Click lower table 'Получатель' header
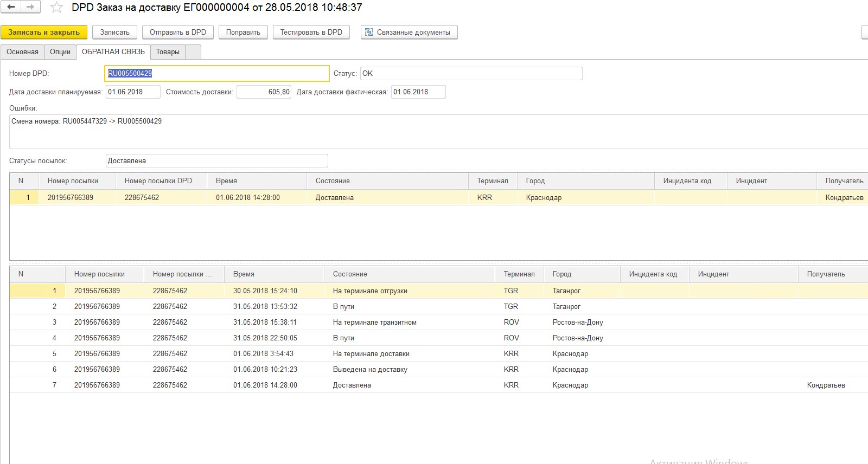Screen dimensions: 868x464 point(833,274)
